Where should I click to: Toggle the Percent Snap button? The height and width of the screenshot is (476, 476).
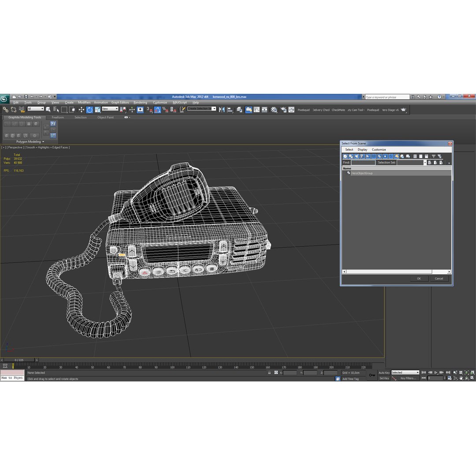click(x=165, y=110)
